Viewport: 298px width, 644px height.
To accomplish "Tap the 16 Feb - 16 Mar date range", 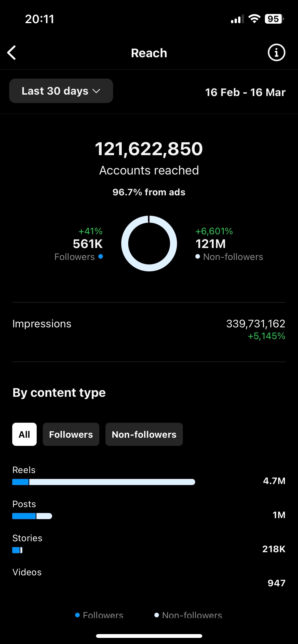I will point(245,92).
